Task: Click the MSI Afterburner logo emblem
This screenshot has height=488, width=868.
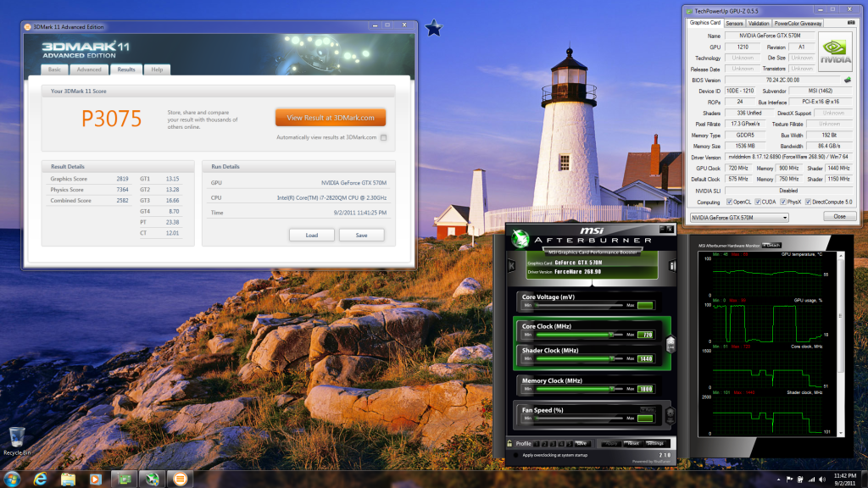Action: click(520, 238)
